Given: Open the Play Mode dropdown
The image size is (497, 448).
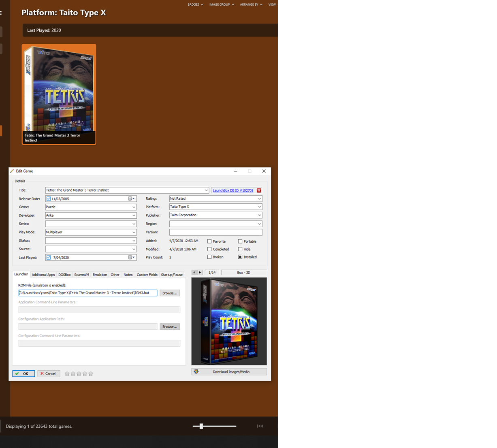Looking at the screenshot, I should [134, 233].
